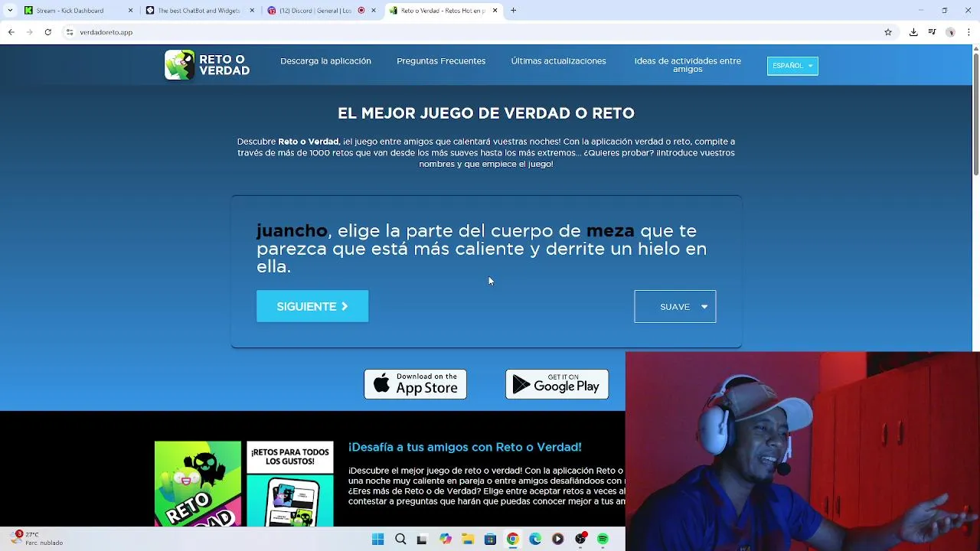The width and height of the screenshot is (980, 551).
Task: Launch Copilot from the taskbar
Action: pyautogui.click(x=446, y=540)
